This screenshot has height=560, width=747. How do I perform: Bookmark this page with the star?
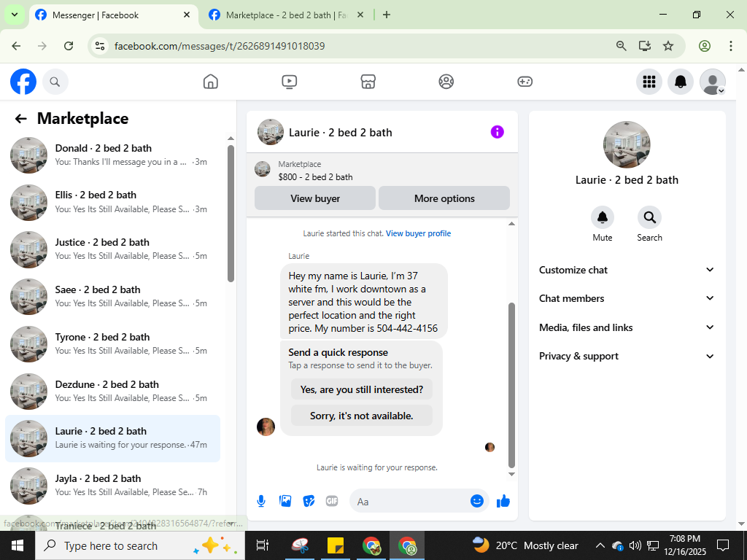tap(668, 46)
